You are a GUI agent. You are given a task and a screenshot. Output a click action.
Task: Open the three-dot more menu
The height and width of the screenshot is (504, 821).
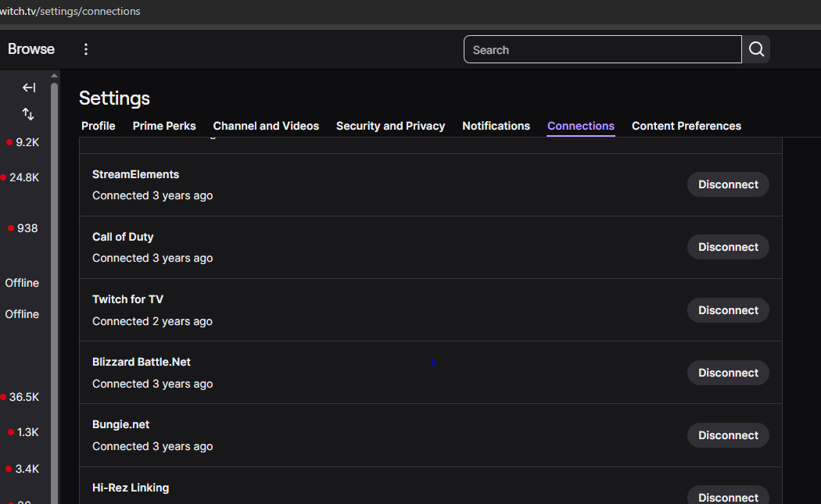click(x=86, y=49)
